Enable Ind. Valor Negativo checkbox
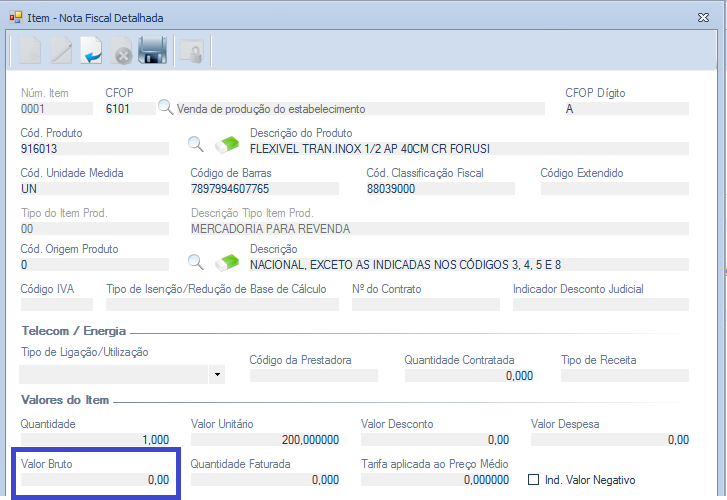 tap(534, 480)
